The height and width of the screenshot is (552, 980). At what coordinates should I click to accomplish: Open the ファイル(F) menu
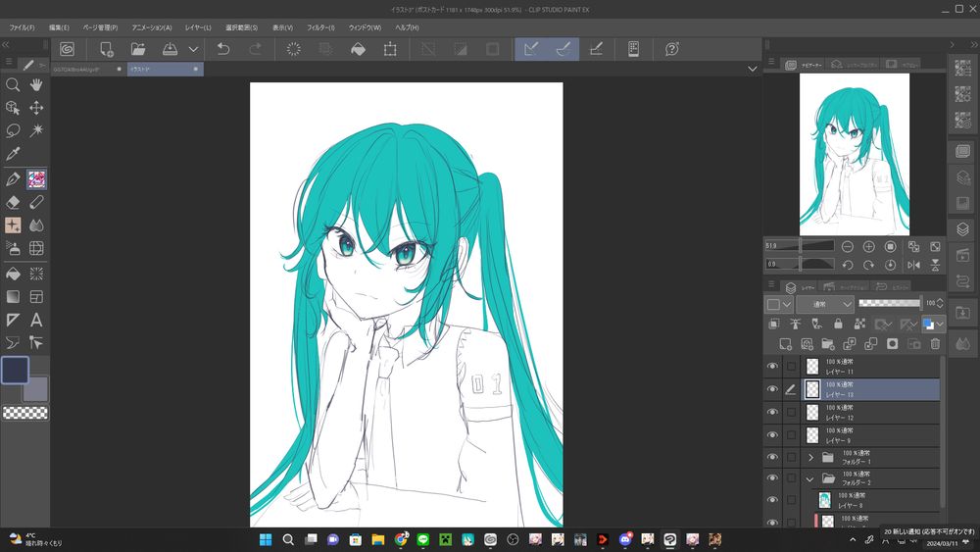click(22, 27)
